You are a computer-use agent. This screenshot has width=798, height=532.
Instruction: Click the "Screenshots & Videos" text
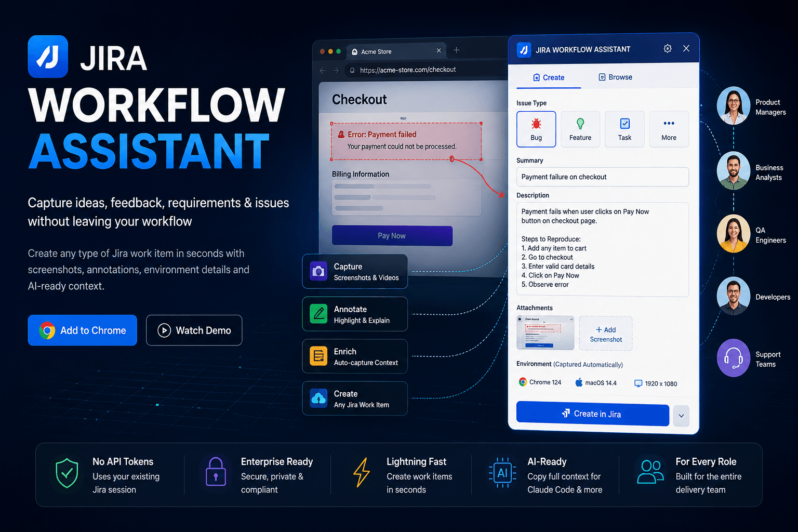click(x=366, y=278)
